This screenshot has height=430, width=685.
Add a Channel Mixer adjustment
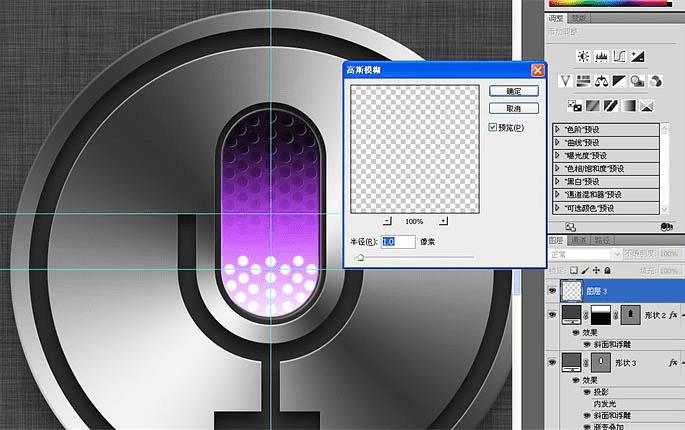click(656, 81)
